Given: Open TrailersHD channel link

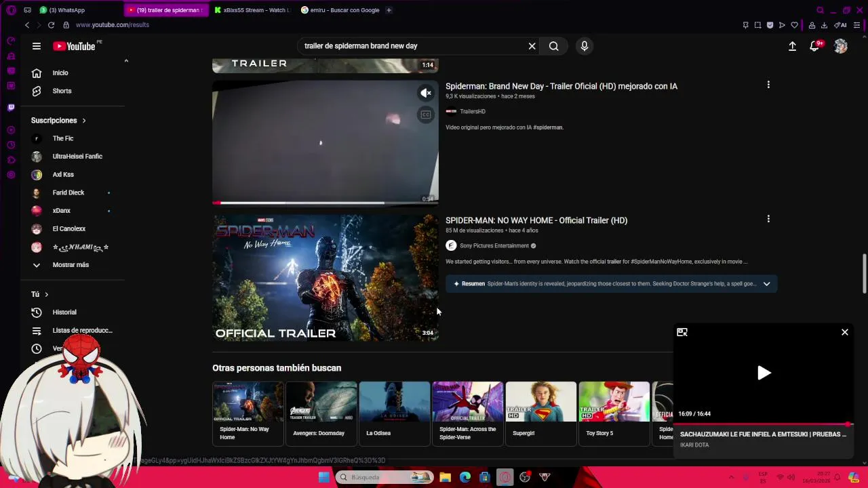Looking at the screenshot, I should (x=473, y=111).
